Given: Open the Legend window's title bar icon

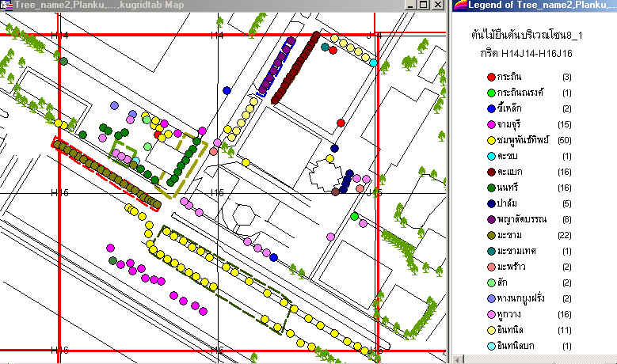Looking at the screenshot, I should tap(459, 6).
